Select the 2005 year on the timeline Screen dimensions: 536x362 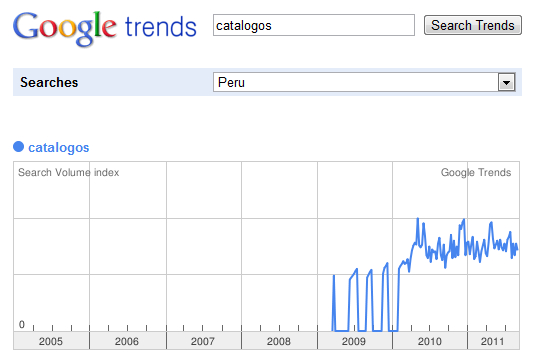[x=51, y=341]
